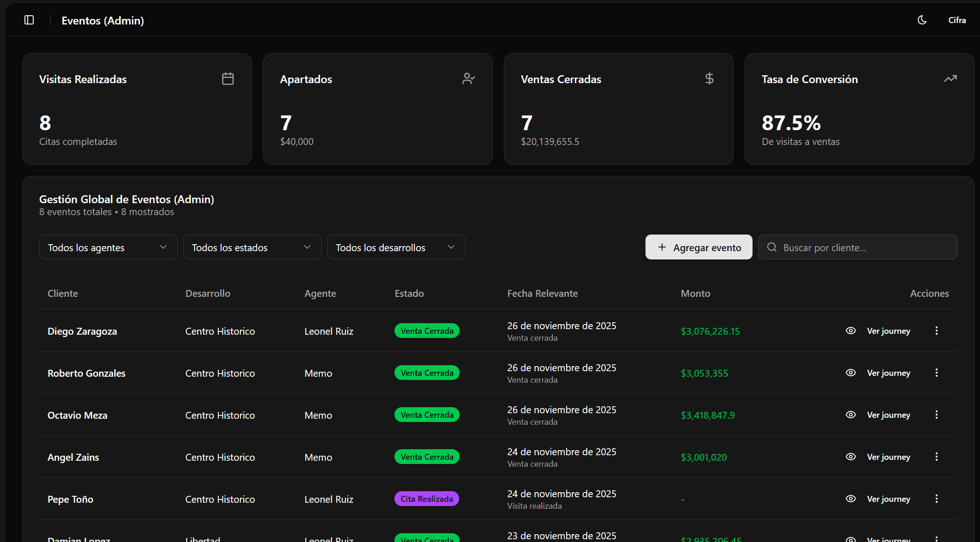Toggle visibility eye icon for Roberto Gonzales
980x542 pixels.
851,373
